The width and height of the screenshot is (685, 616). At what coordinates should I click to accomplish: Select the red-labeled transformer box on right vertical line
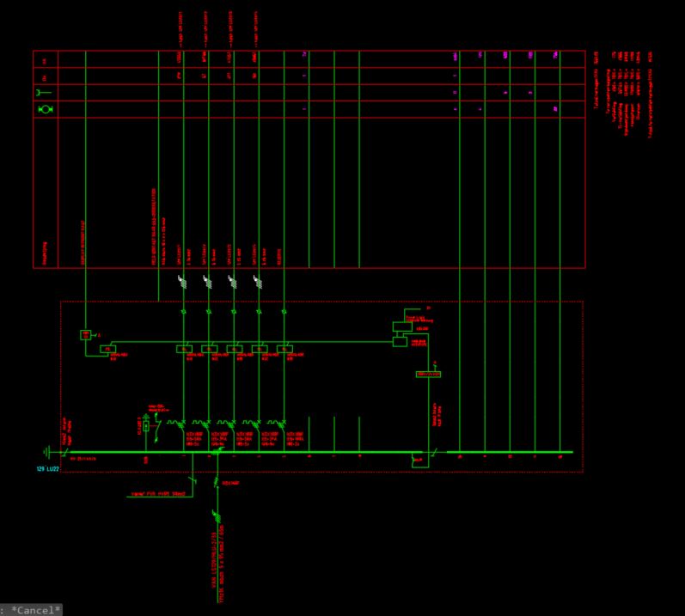(428, 374)
